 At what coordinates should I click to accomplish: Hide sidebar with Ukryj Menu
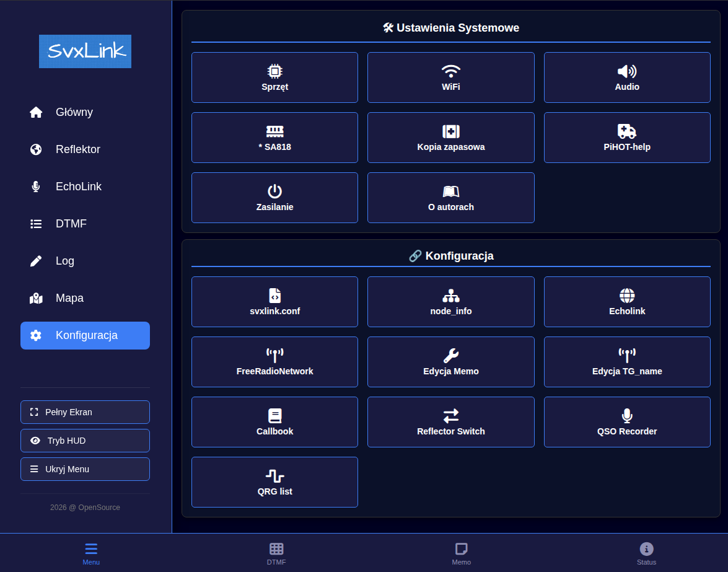pos(85,469)
